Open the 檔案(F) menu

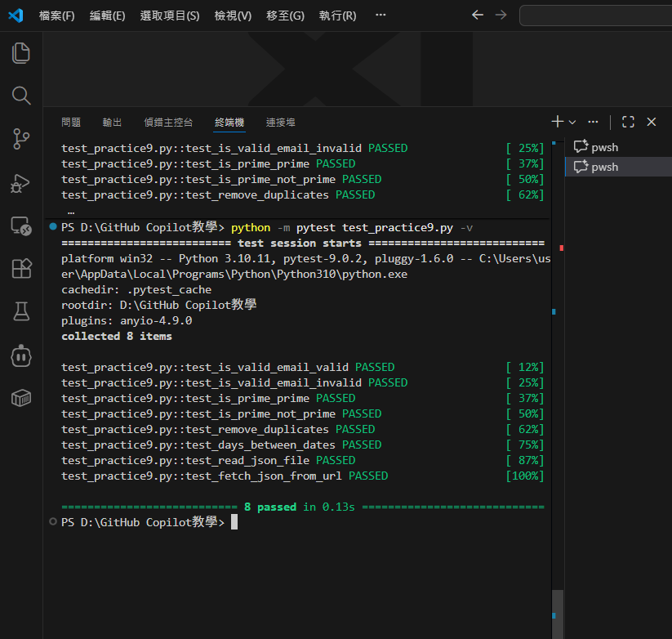pos(57,16)
